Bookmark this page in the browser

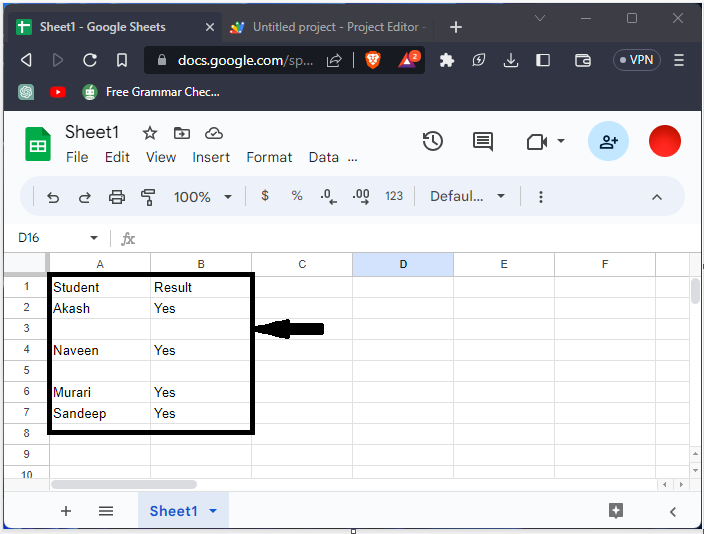coord(122,60)
